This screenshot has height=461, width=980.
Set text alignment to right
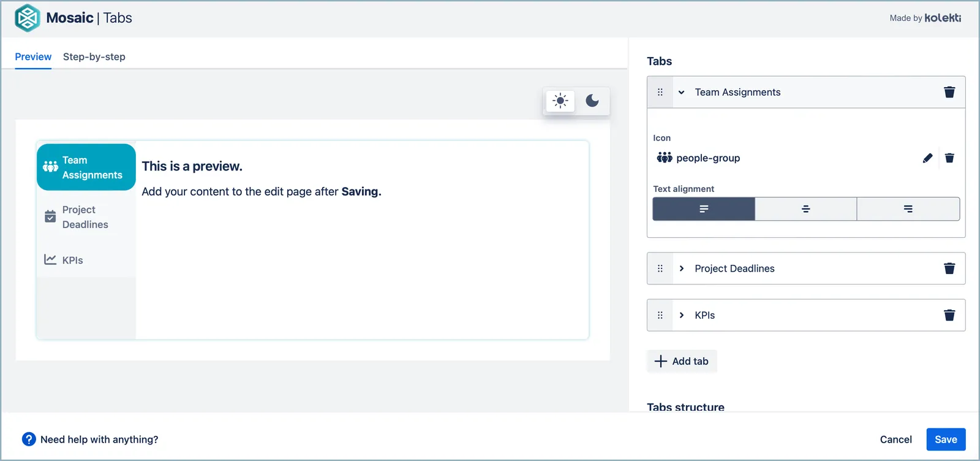[x=908, y=209]
